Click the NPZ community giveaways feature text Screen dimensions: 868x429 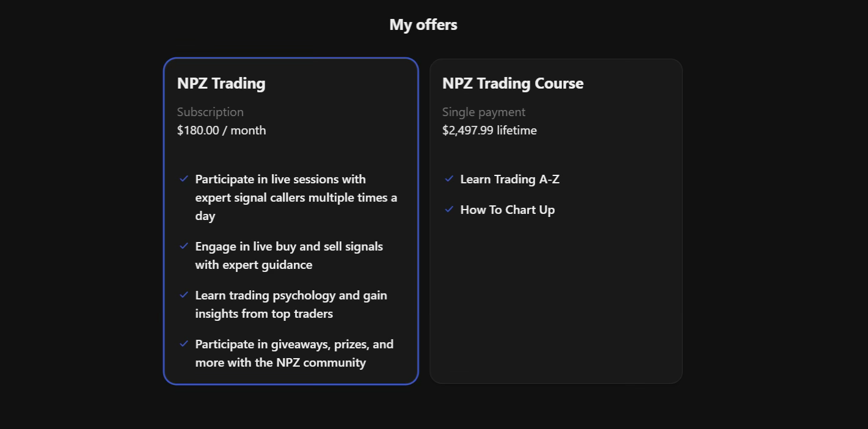click(x=294, y=353)
